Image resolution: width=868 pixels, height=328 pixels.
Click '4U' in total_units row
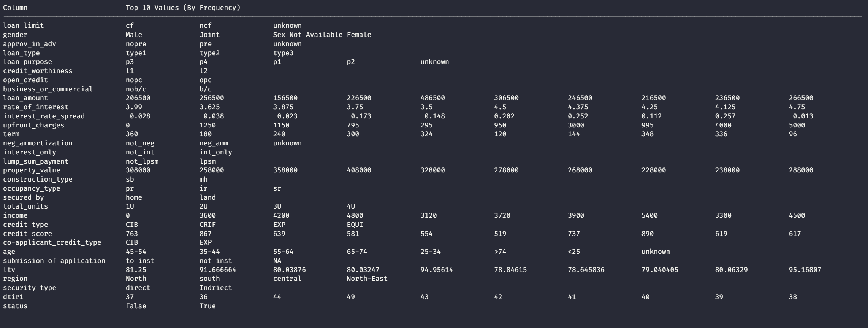351,206
